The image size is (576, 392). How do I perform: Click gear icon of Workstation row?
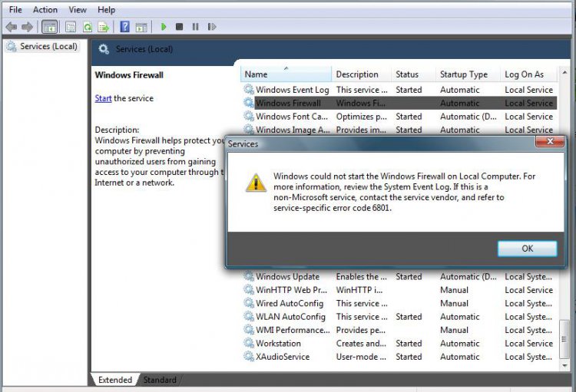[249, 343]
